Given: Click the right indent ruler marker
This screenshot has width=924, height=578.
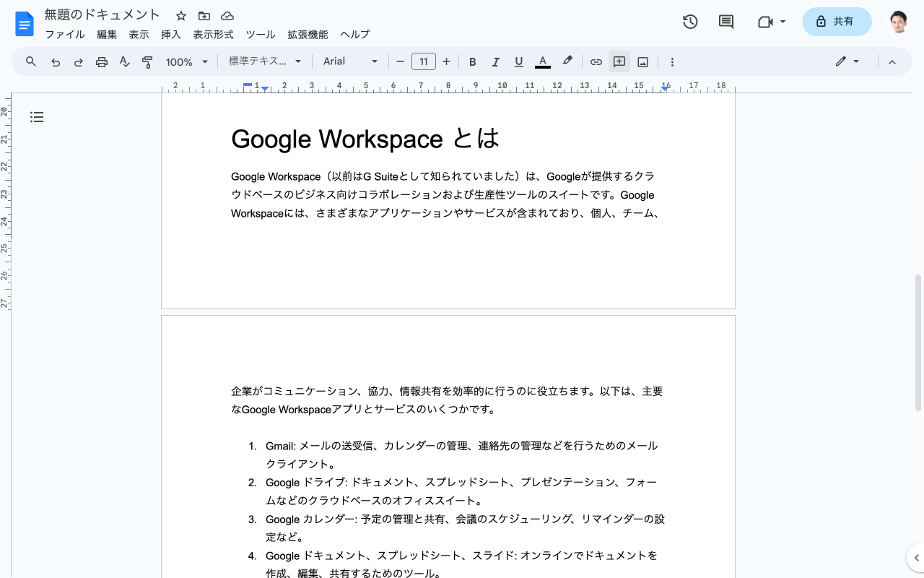Looking at the screenshot, I should point(665,89).
